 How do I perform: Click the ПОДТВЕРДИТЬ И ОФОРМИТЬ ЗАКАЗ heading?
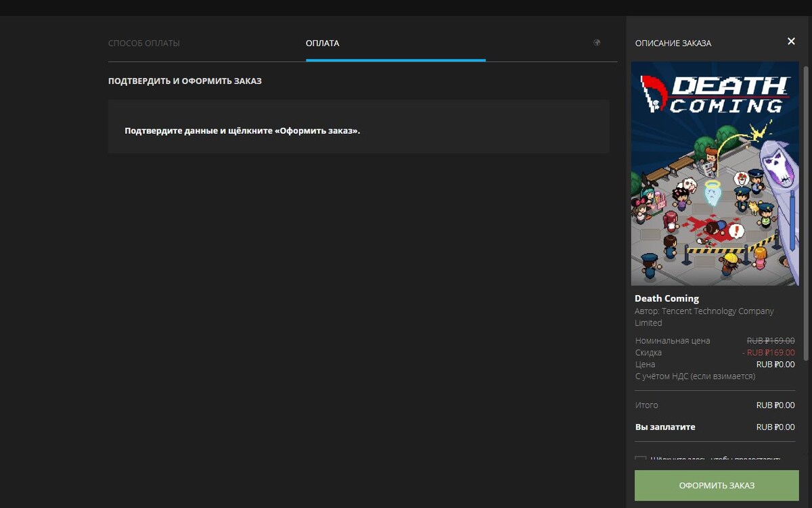(185, 81)
